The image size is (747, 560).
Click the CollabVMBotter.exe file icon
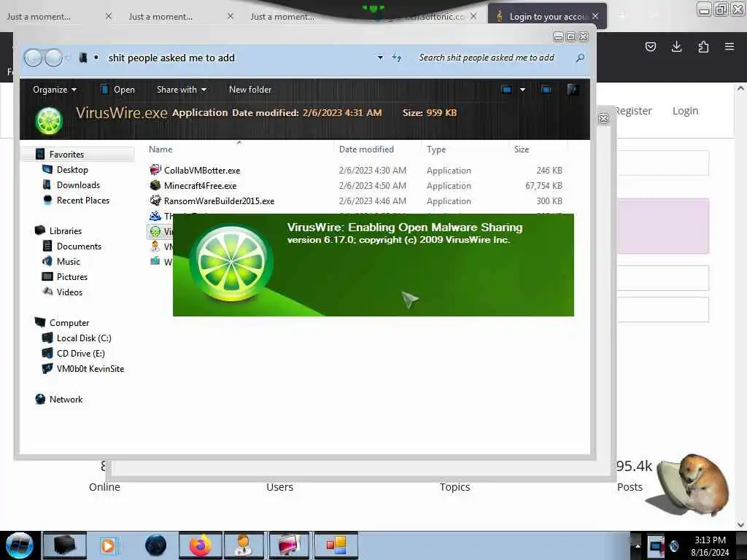155,170
